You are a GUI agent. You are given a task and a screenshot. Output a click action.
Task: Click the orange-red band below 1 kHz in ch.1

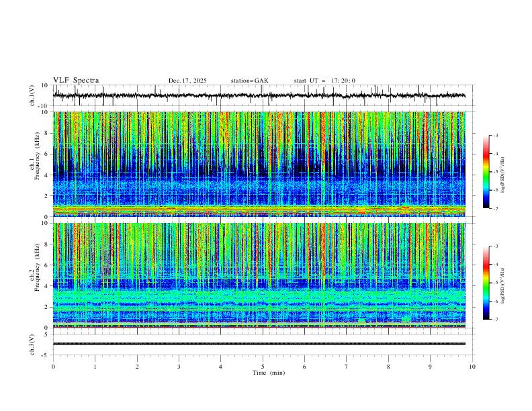tap(259, 210)
